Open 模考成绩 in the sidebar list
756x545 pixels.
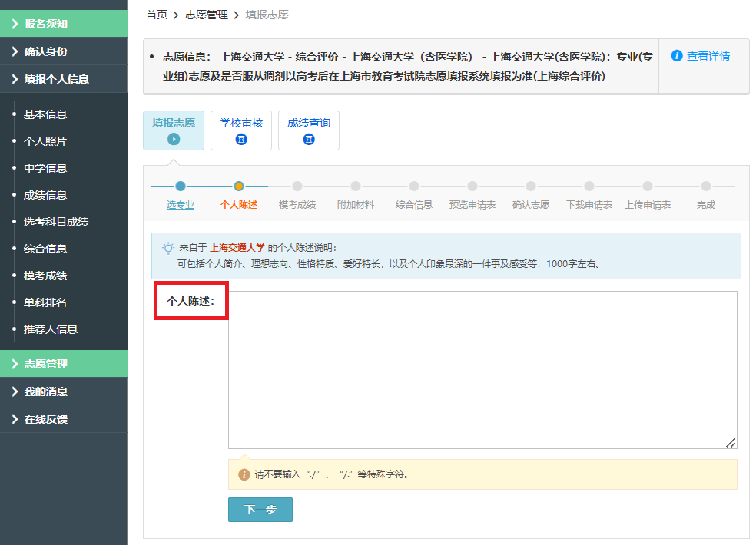(45, 276)
